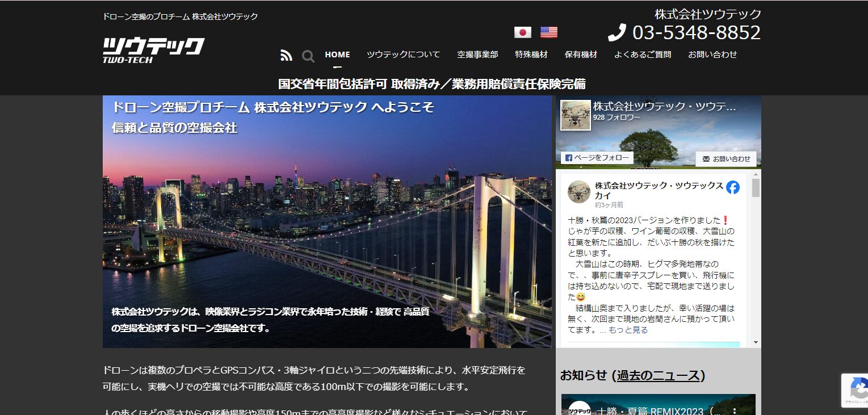
Task: Expand the post with もっと見る
Action: click(628, 330)
